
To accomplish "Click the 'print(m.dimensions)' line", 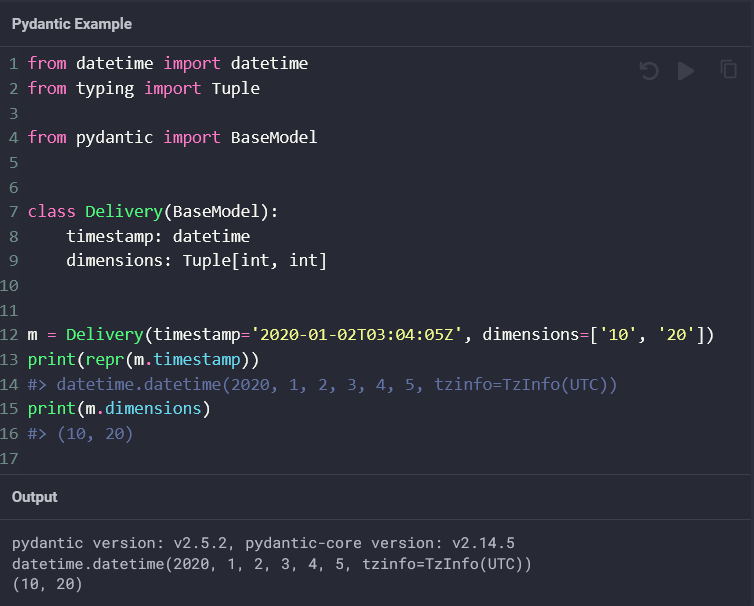I will 120,409.
